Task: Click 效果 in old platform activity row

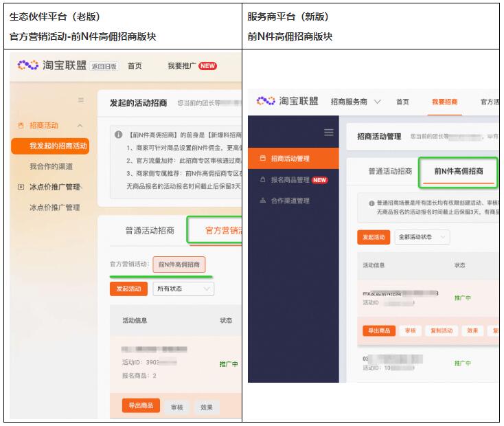Action: point(207,407)
